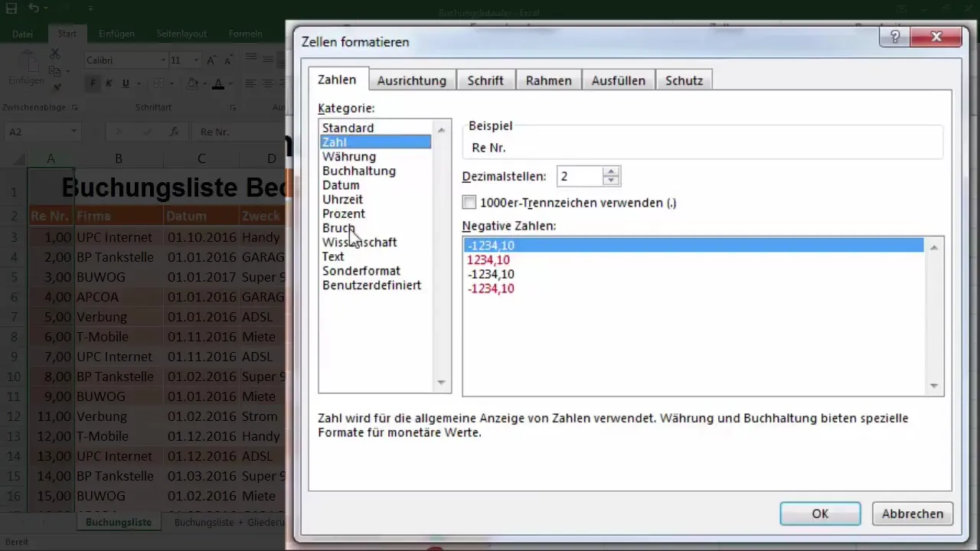Open the font color dropdown arrow
The image size is (980, 551).
point(231,83)
